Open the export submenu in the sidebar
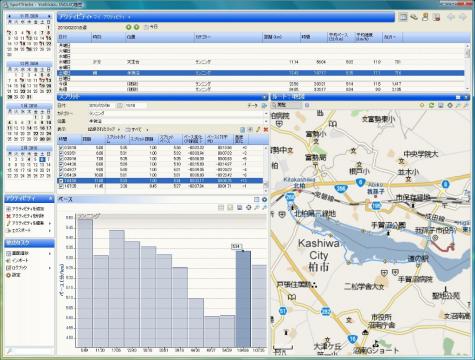Viewport: 475px width, 360px height. [29, 231]
